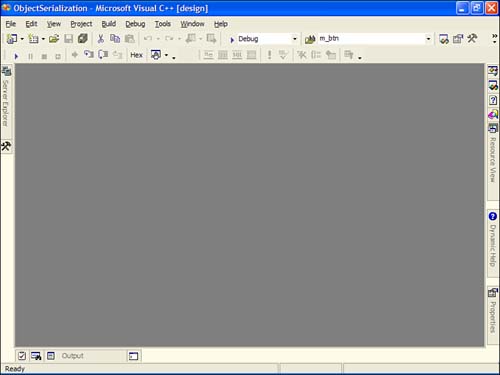Click the Find in Files binoculars icon

310,39
